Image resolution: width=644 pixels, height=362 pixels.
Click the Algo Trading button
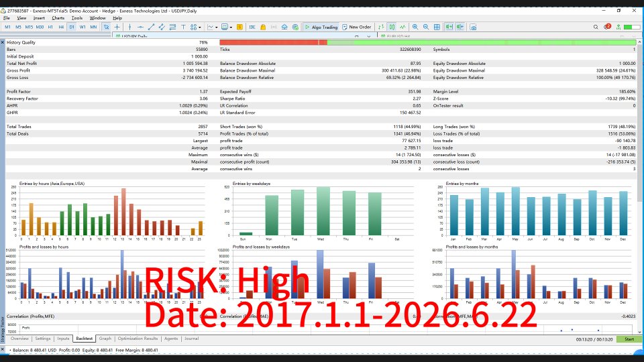(x=321, y=27)
